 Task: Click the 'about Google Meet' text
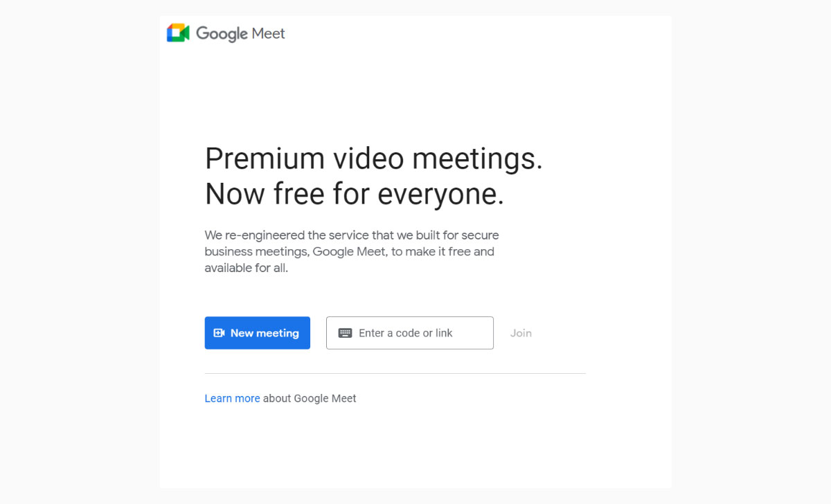(x=310, y=399)
